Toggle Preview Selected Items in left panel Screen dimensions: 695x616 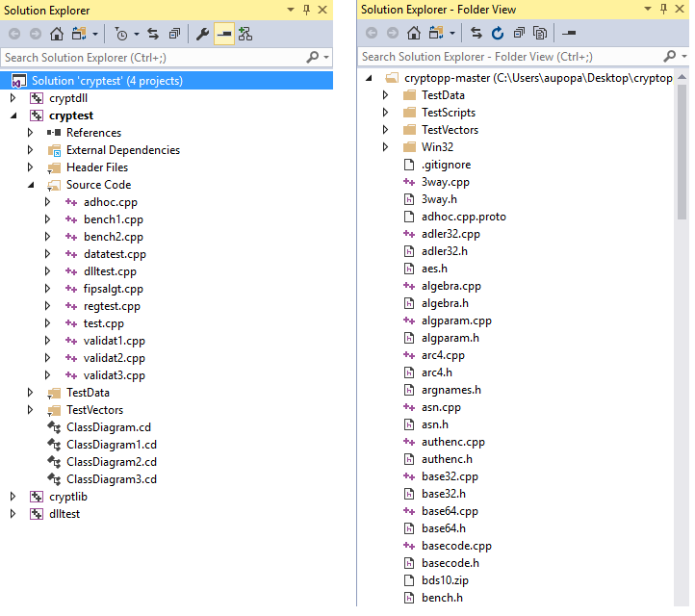tap(224, 34)
